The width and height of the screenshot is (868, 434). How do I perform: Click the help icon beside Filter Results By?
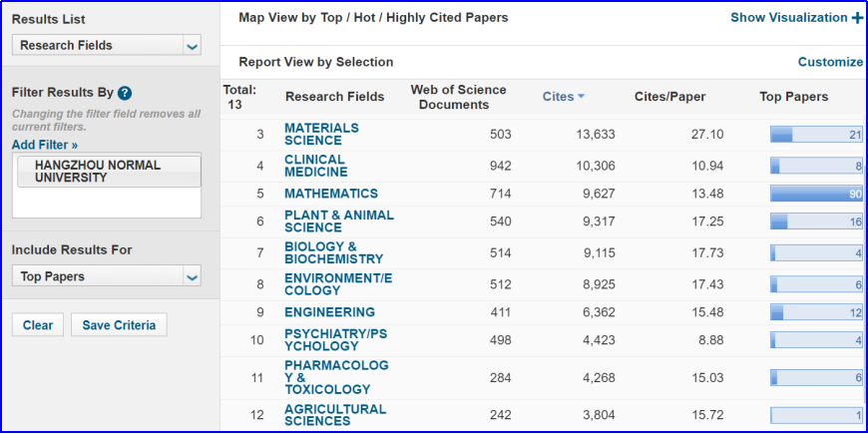click(x=125, y=93)
